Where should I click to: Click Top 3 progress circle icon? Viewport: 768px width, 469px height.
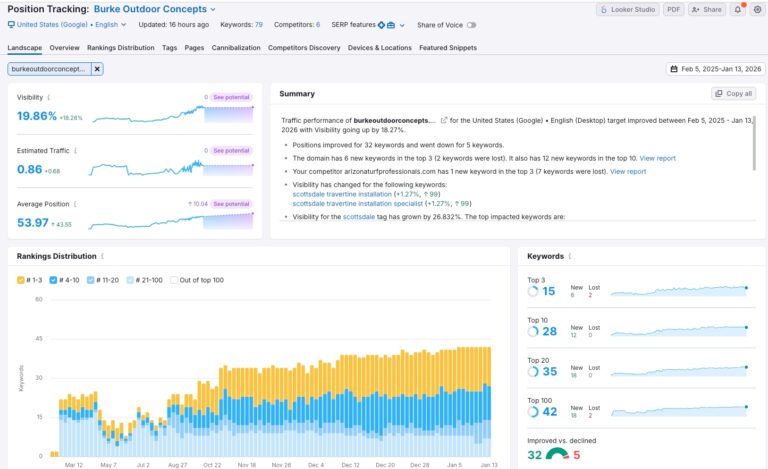coord(533,291)
